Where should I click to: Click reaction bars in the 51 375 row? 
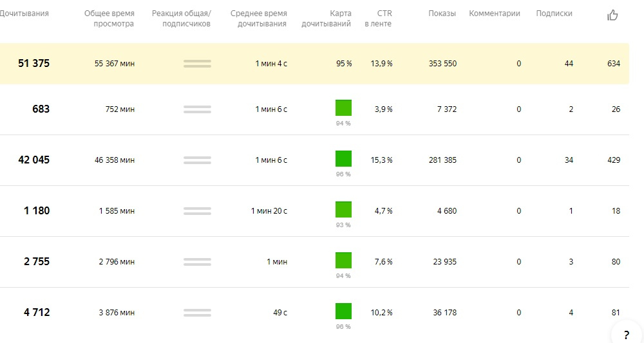pyautogui.click(x=197, y=64)
